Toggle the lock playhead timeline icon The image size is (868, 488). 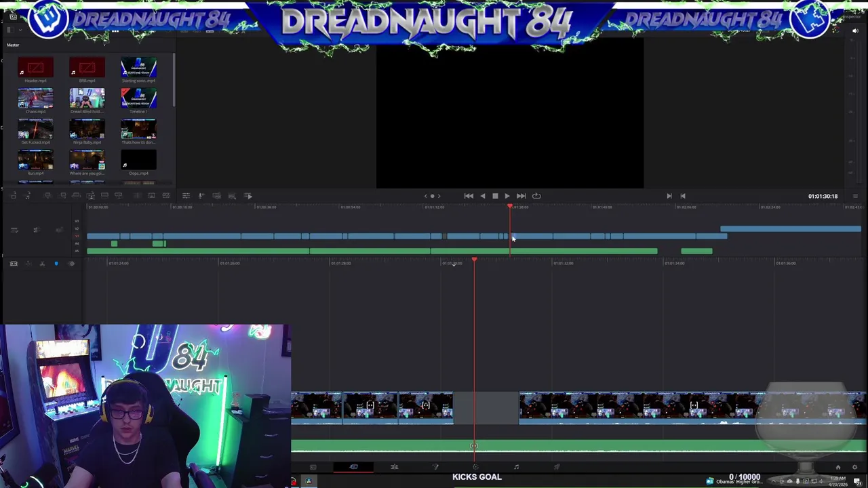coord(14,264)
